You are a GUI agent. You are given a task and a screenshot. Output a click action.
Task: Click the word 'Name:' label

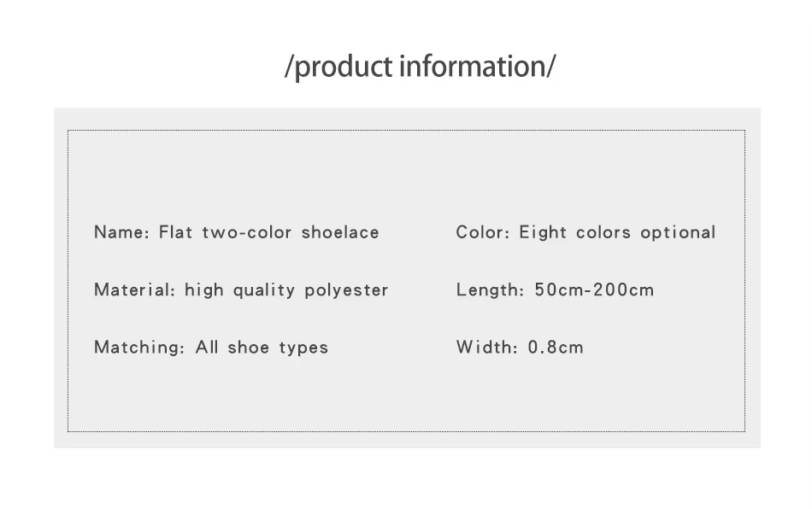121,232
